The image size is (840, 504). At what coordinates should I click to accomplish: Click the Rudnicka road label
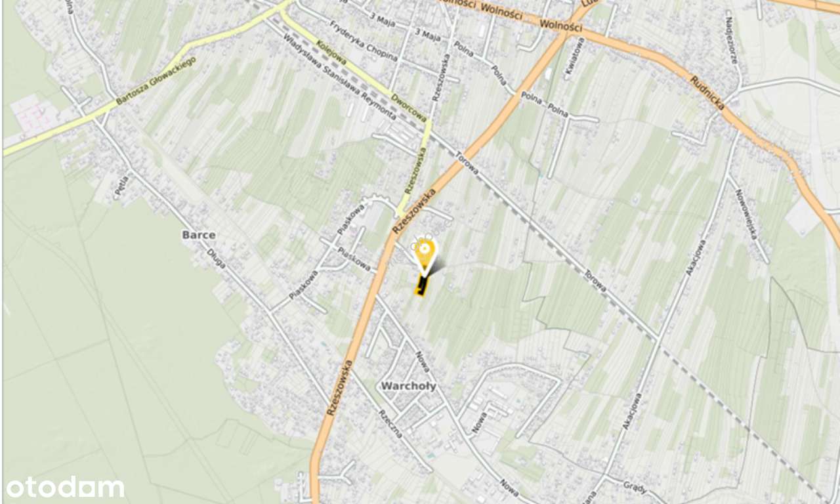(707, 92)
